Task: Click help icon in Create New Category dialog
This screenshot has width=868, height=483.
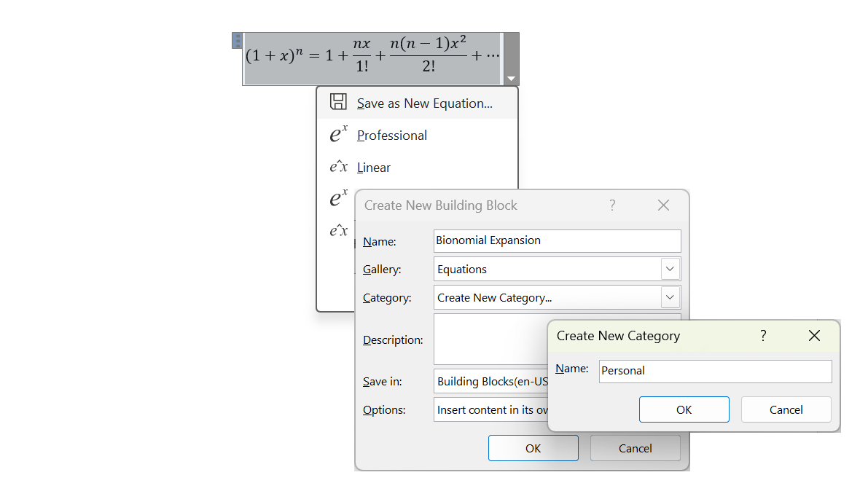Action: click(763, 336)
